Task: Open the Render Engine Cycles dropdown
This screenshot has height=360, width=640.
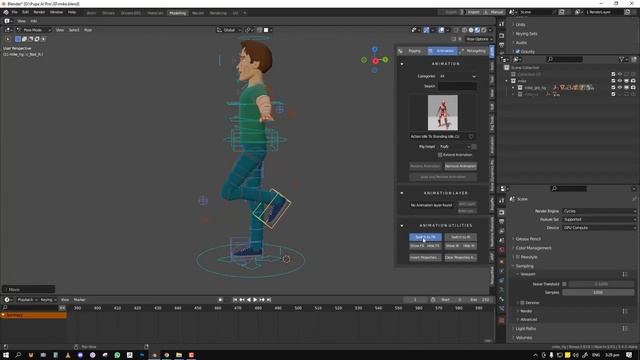Action: (599, 211)
